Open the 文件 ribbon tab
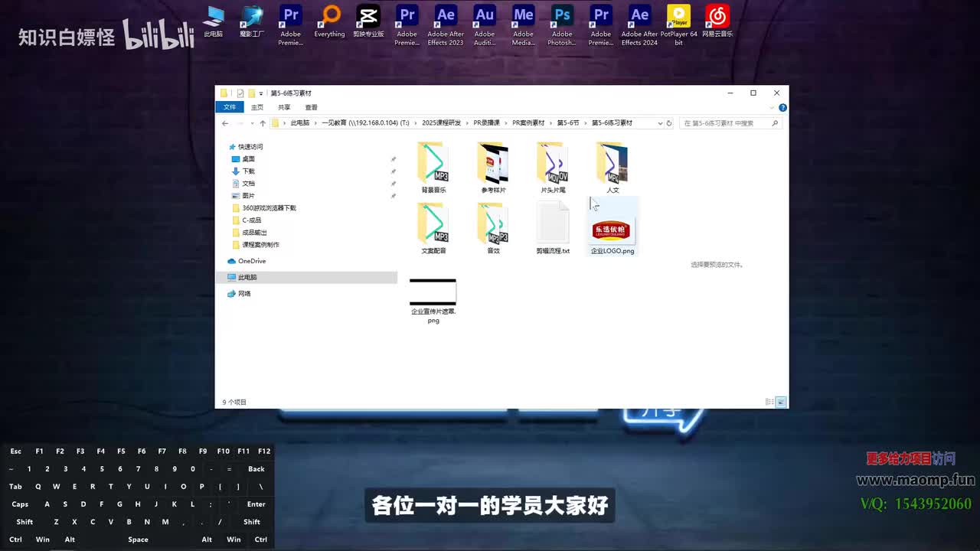This screenshot has width=980, height=551. click(230, 107)
